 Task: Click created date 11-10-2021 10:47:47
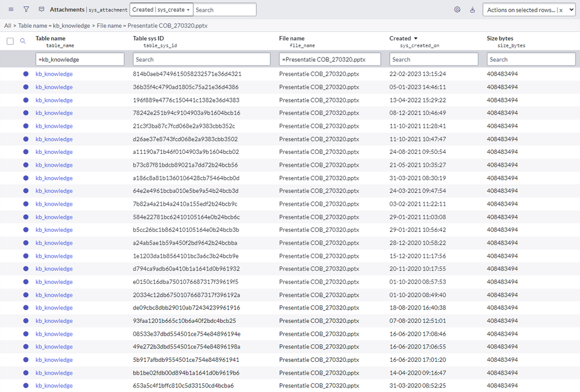coord(417,139)
